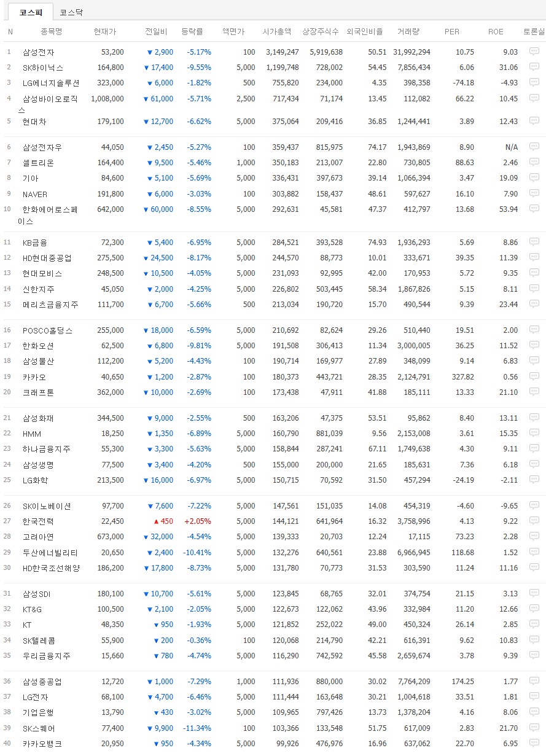546x756 pixels.
Task: Open the 기업은행 stock link
Action: (38, 712)
